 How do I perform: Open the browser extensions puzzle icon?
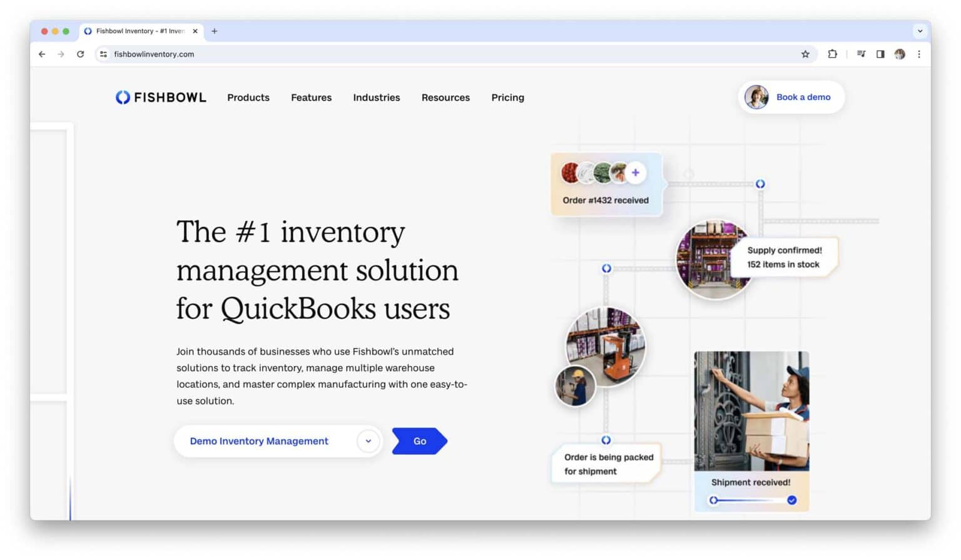833,54
